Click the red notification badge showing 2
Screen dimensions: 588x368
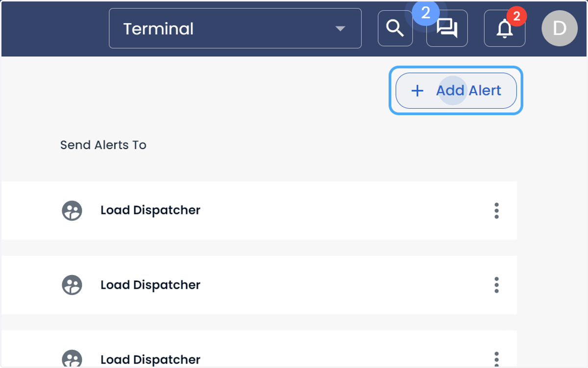516,17
